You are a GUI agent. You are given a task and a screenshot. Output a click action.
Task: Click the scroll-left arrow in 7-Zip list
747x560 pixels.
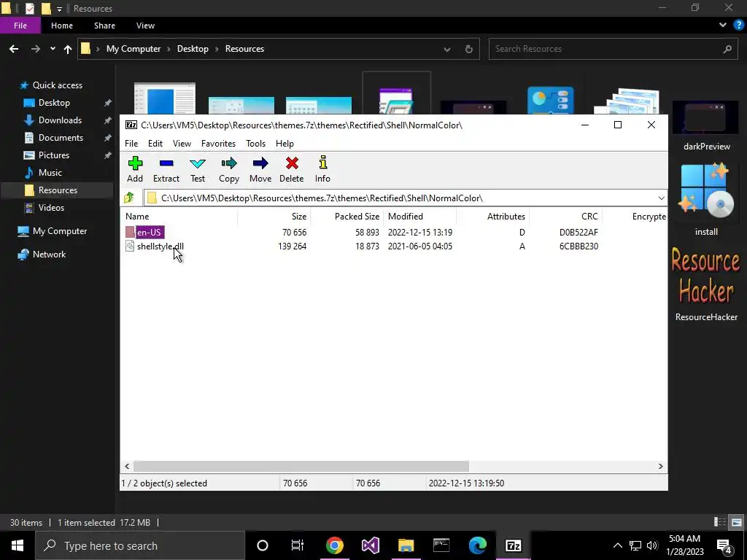click(x=127, y=466)
